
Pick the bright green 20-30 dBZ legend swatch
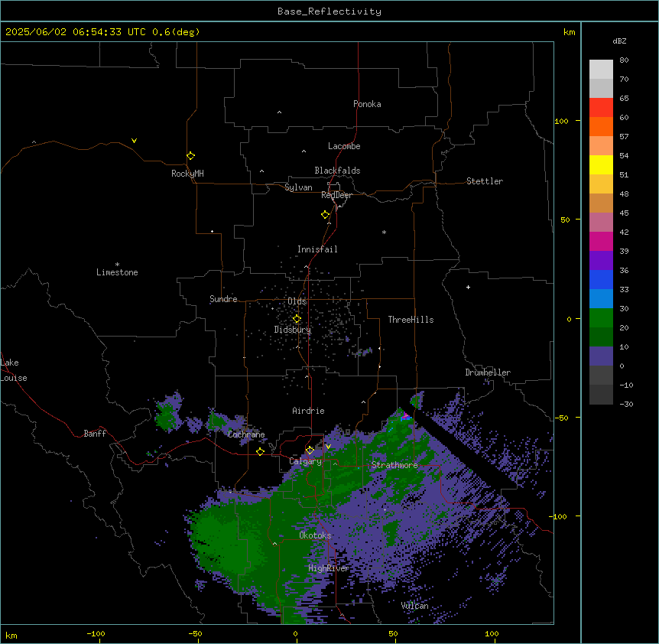pyautogui.click(x=601, y=318)
